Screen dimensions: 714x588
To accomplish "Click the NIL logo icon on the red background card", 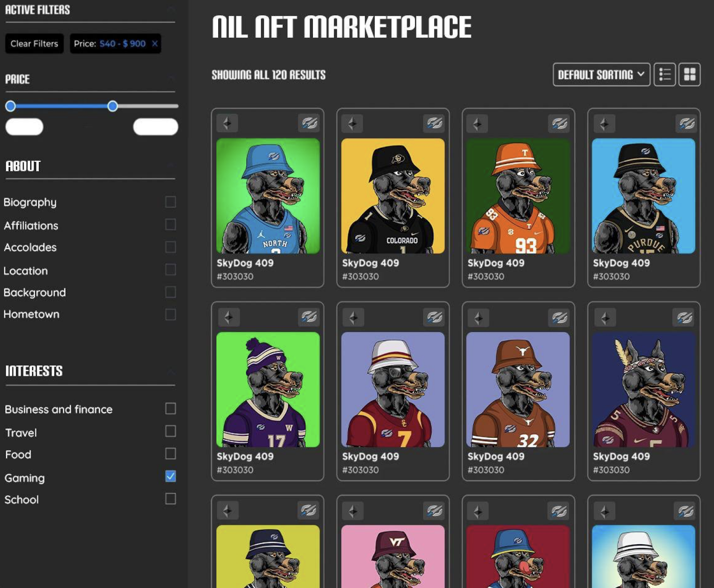I will click(x=559, y=510).
